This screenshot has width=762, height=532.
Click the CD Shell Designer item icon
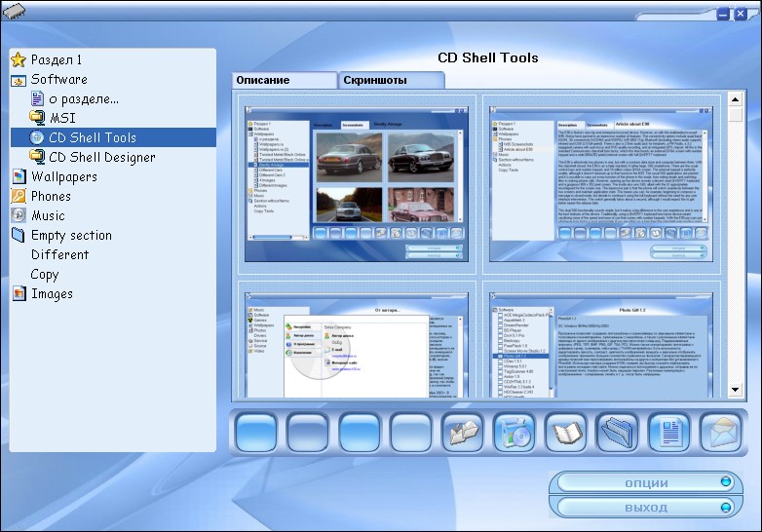[x=37, y=157]
